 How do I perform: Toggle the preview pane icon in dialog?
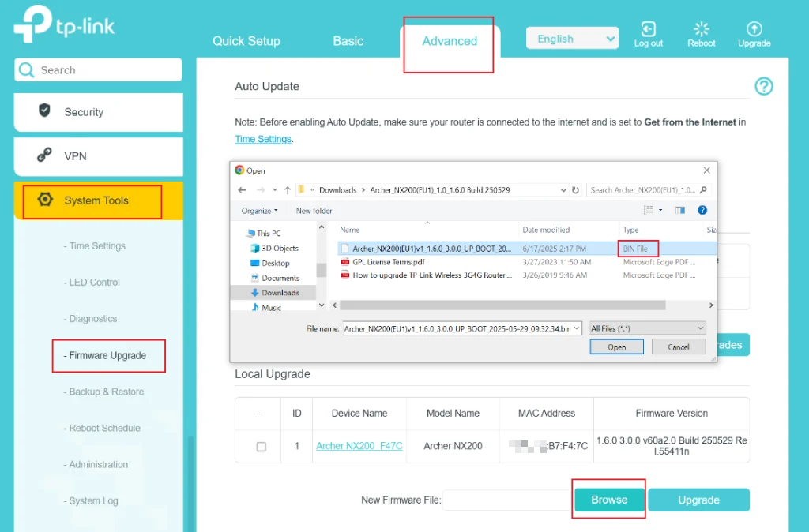(x=680, y=210)
